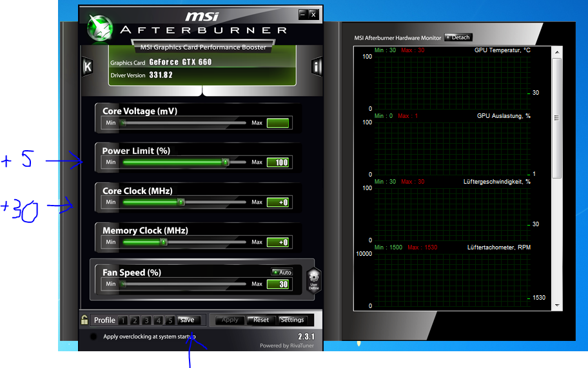Image resolution: width=588 pixels, height=368 pixels.
Task: Click the Reset button
Action: pyautogui.click(x=260, y=320)
